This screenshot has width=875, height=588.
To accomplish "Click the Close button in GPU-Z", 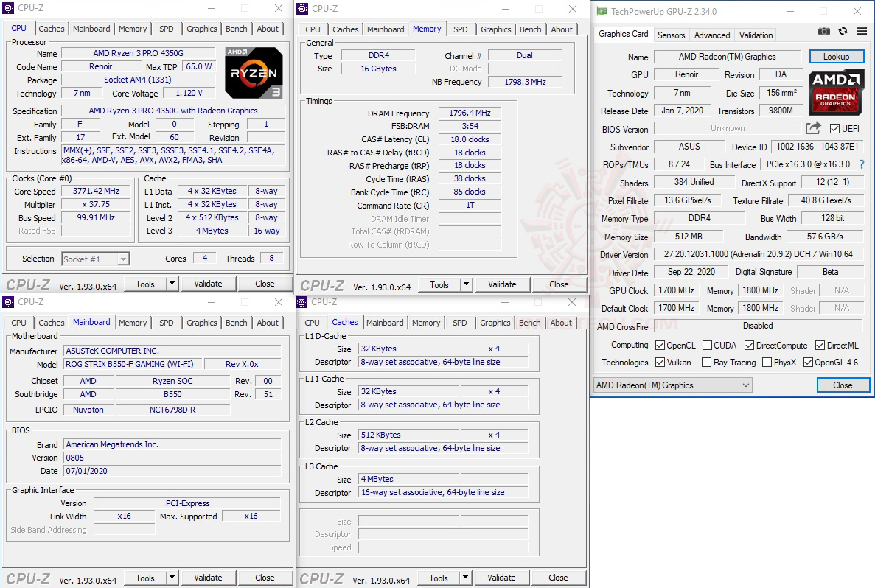I will point(843,385).
